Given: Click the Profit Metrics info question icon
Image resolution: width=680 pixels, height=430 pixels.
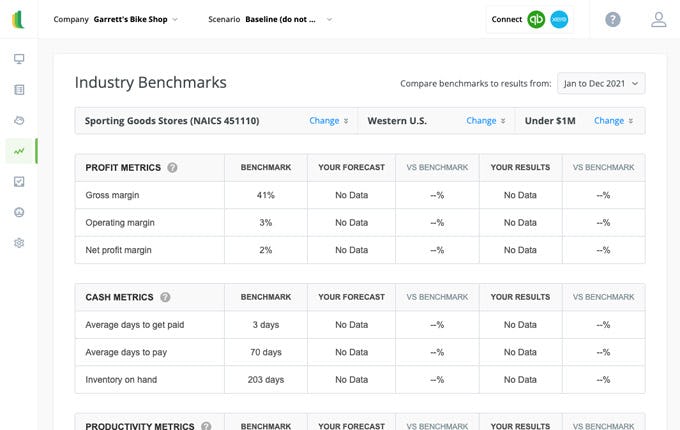Looking at the screenshot, I should tap(172, 168).
